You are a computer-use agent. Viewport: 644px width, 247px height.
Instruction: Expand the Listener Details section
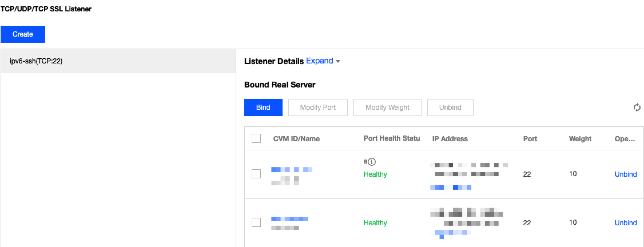pyautogui.click(x=319, y=61)
